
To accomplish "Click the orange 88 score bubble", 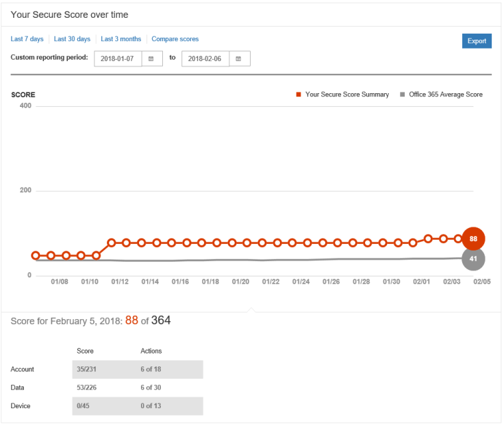I will [473, 239].
